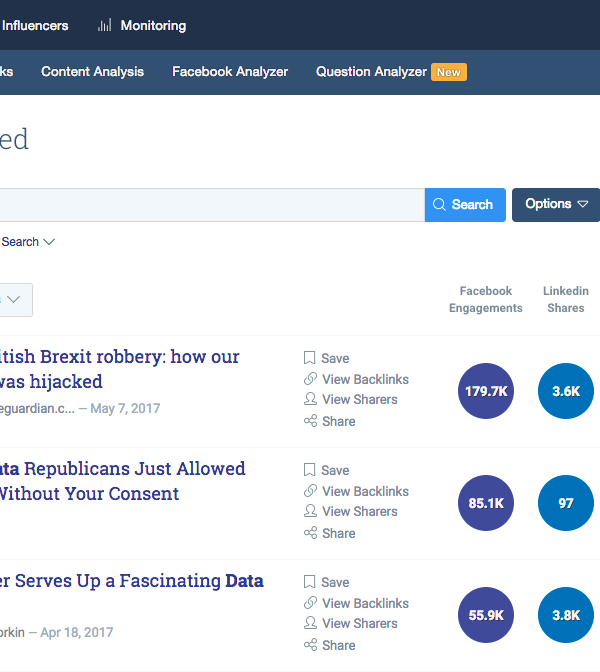Click View Backlinks link icon for Brexit article
Image resolution: width=600 pixels, height=672 pixels.
(310, 379)
